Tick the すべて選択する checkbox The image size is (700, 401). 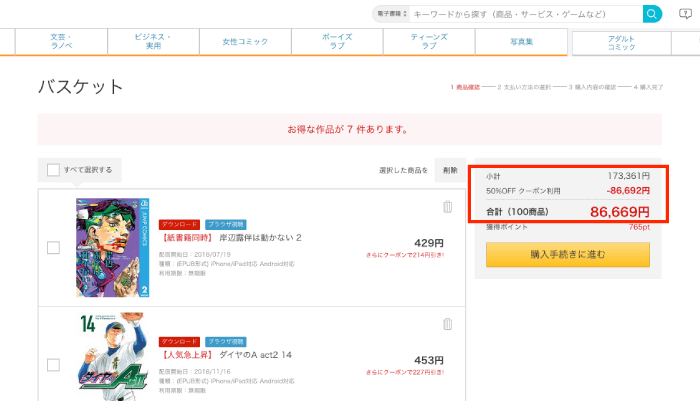[51, 169]
